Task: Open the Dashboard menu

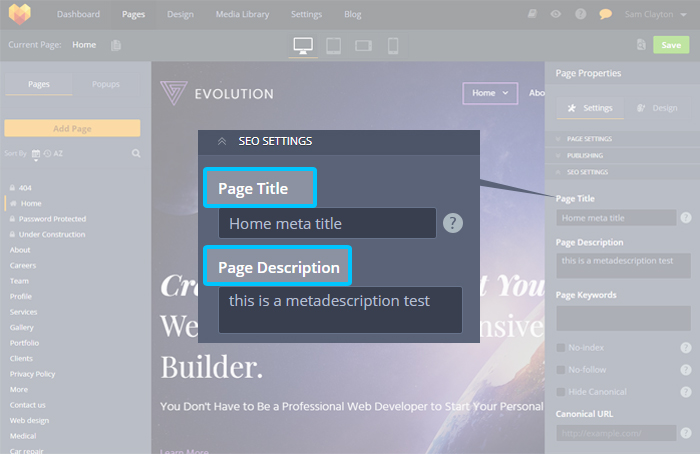Action: (x=78, y=14)
